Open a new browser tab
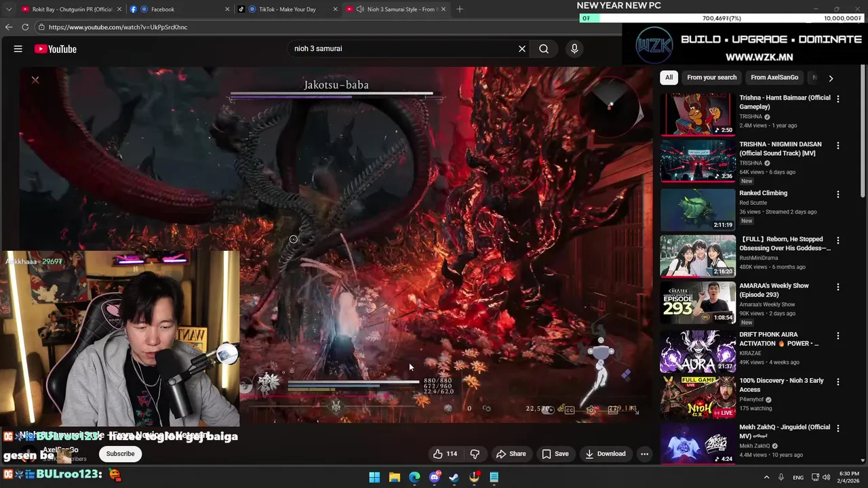 click(x=460, y=9)
